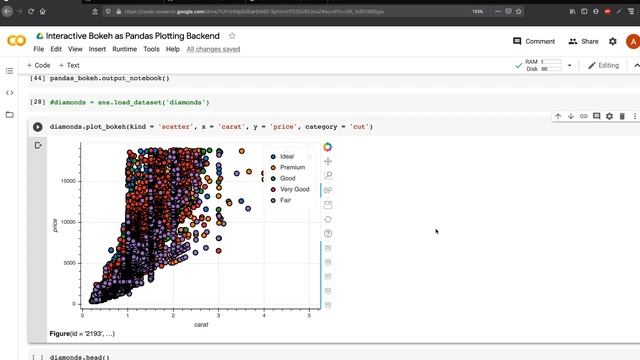
Task: Open the Colab home logo
Action: (x=16, y=41)
